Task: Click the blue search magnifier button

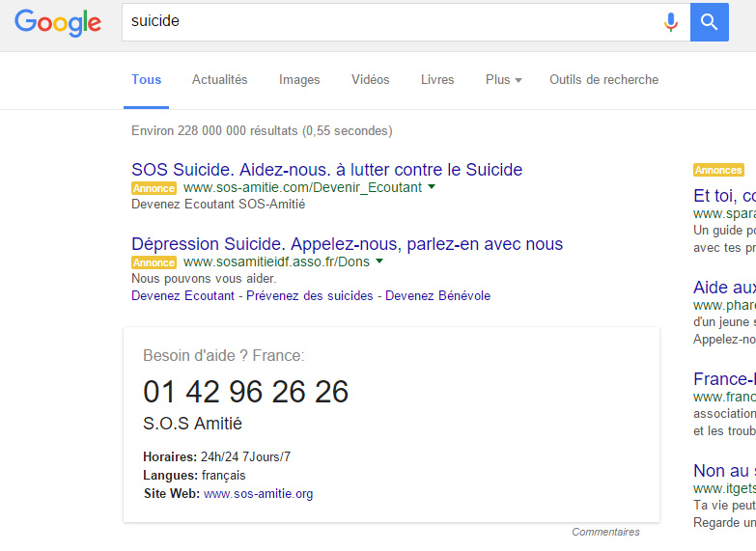Action: pyautogui.click(x=710, y=21)
